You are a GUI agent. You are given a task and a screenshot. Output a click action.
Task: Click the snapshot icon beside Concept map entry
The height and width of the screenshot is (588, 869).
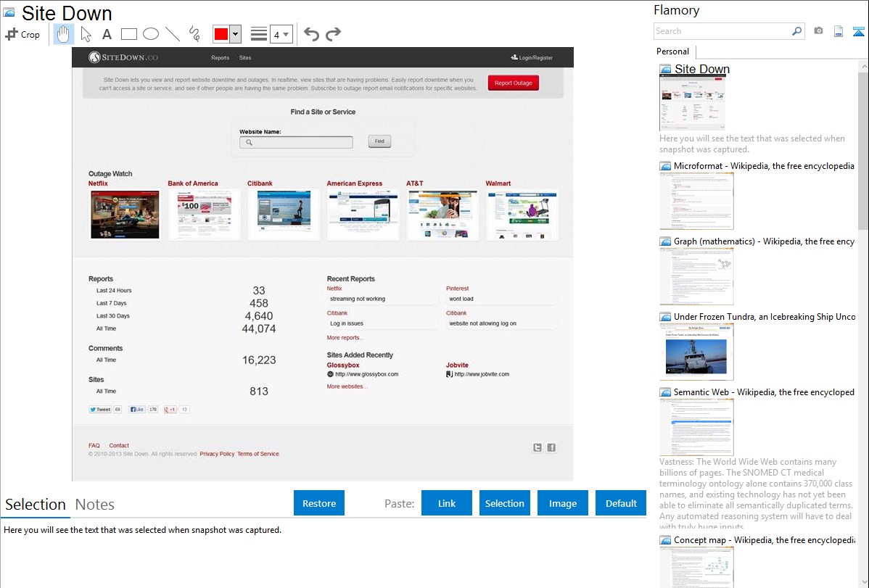click(x=665, y=540)
